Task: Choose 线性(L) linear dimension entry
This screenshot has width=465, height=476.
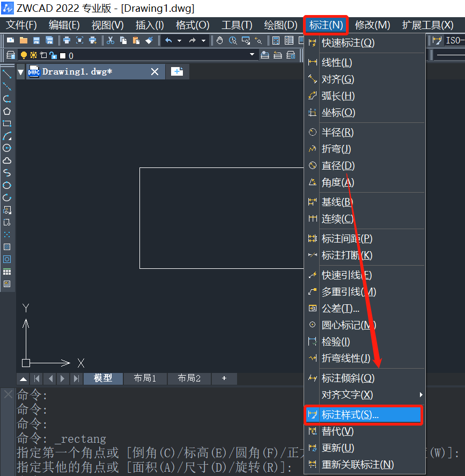Action: tap(364, 63)
